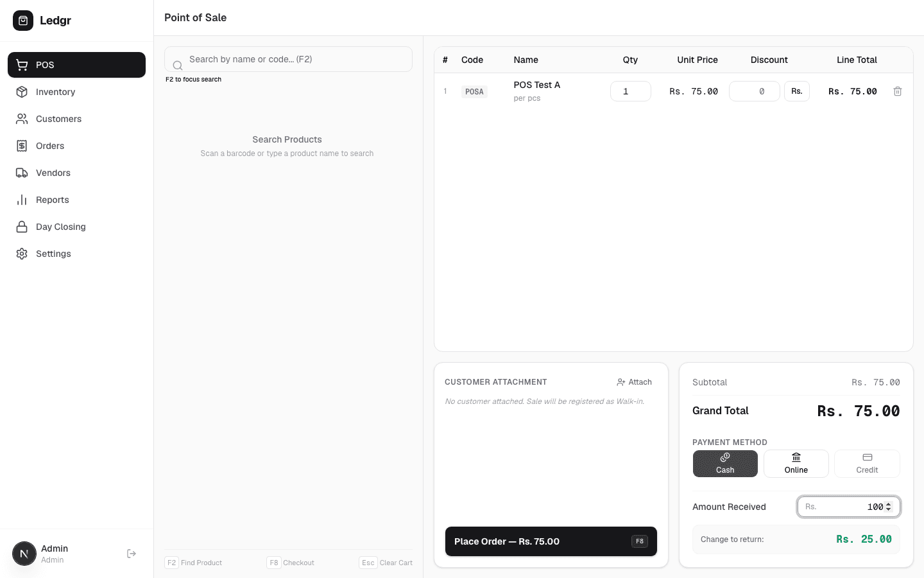Screen dimensions: 924x578
Task: Click the 'F2 to focus search' hint
Action: click(193, 80)
